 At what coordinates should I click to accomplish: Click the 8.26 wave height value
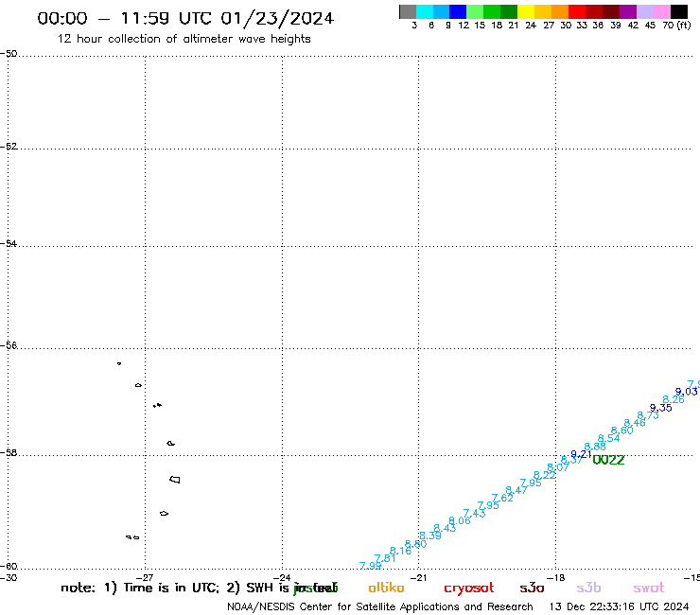tap(674, 399)
